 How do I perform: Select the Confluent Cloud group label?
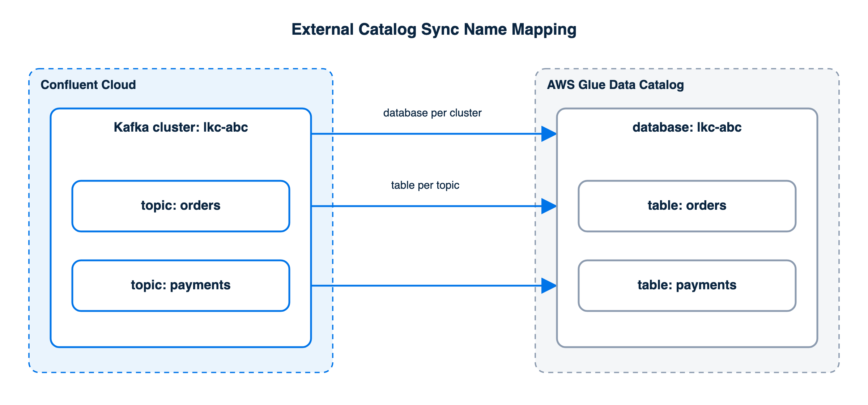pos(88,85)
